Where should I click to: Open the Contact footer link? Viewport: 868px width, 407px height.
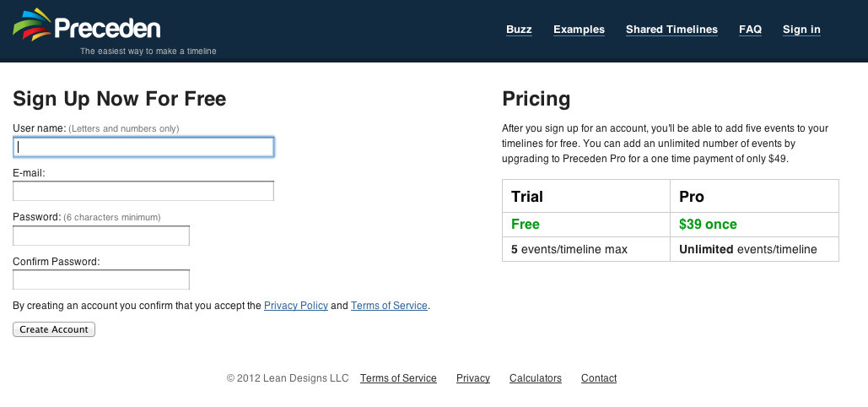[x=599, y=378]
